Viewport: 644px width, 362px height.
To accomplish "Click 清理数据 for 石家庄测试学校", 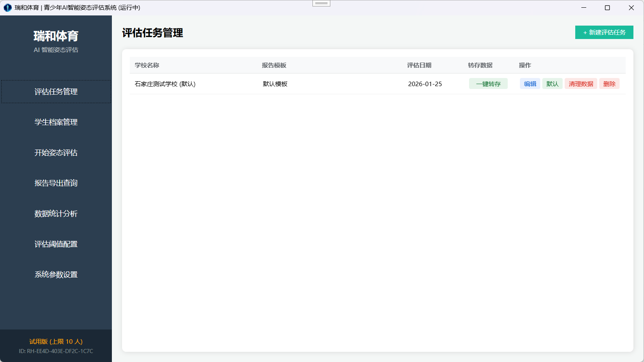I will 581,84.
